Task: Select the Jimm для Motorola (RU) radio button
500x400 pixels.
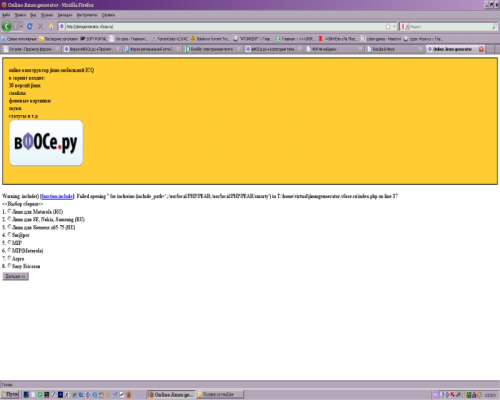Action: coord(9,211)
